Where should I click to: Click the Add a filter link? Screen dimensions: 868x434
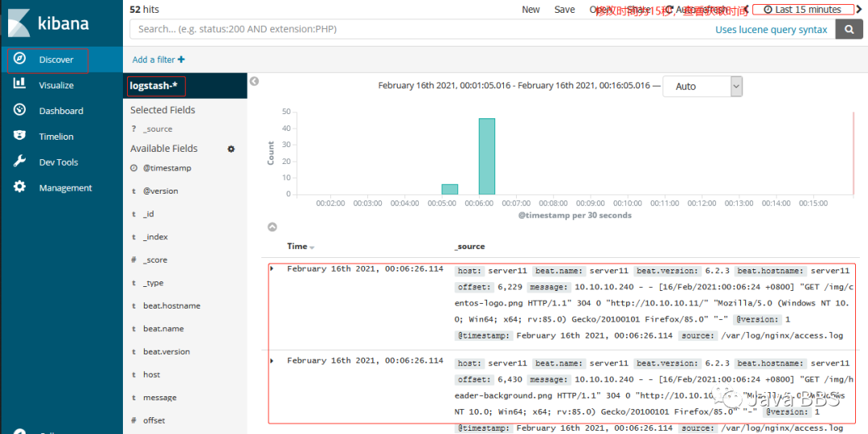pos(154,59)
